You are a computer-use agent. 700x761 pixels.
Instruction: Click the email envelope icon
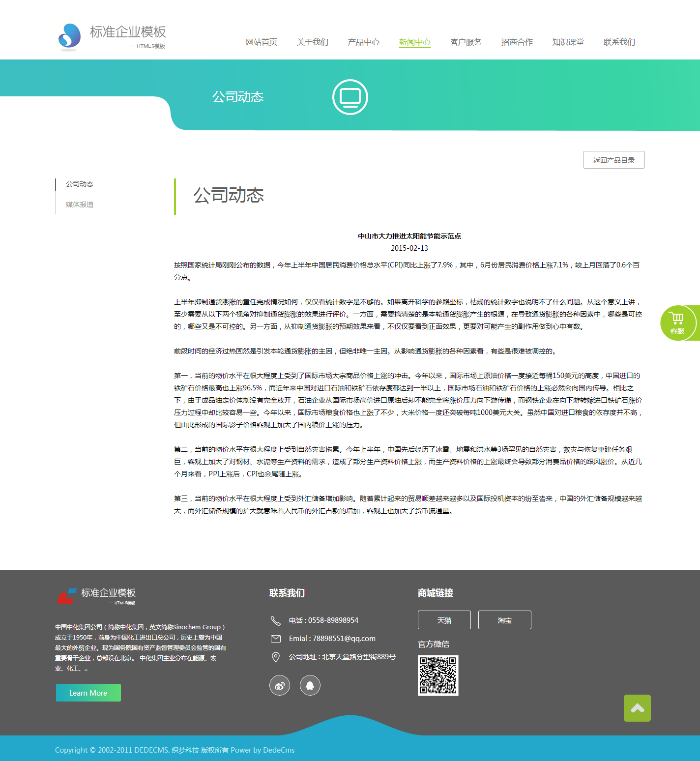276,639
